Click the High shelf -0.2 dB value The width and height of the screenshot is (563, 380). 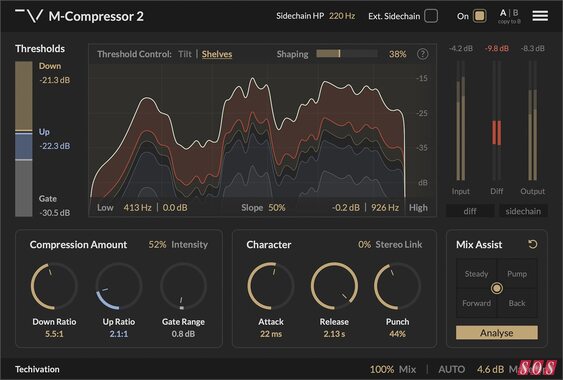(346, 208)
